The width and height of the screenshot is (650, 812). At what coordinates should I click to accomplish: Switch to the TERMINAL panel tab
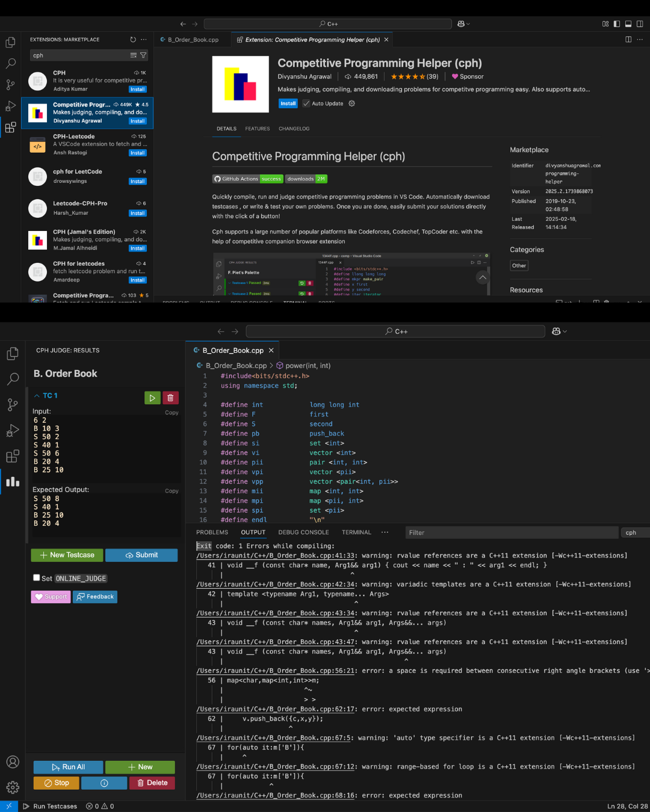[356, 532]
